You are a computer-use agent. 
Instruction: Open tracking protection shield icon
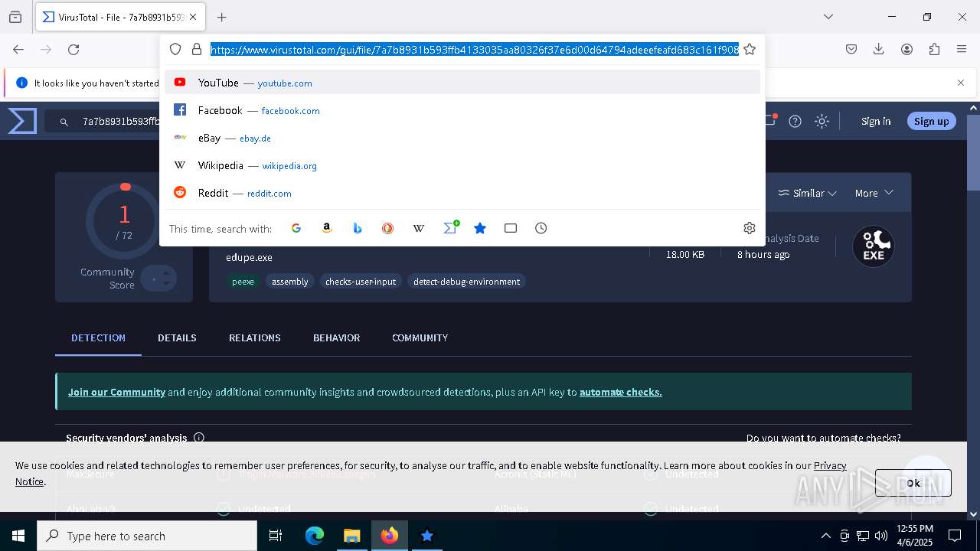pos(175,49)
